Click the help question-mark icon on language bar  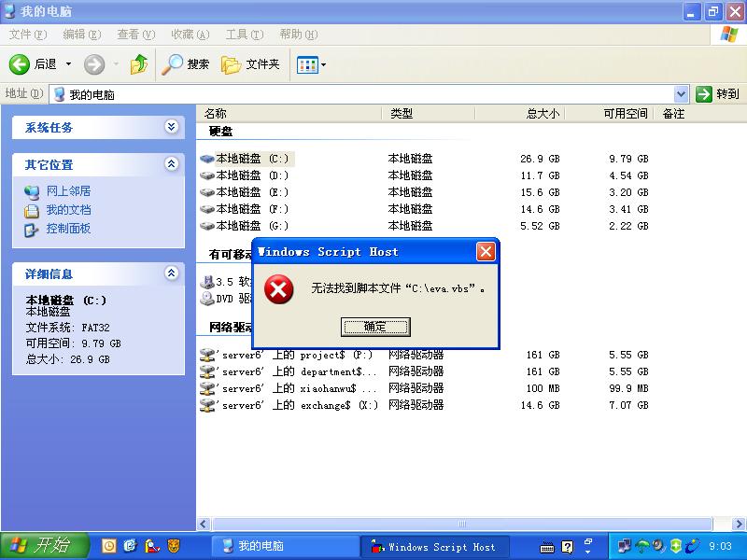click(x=567, y=547)
